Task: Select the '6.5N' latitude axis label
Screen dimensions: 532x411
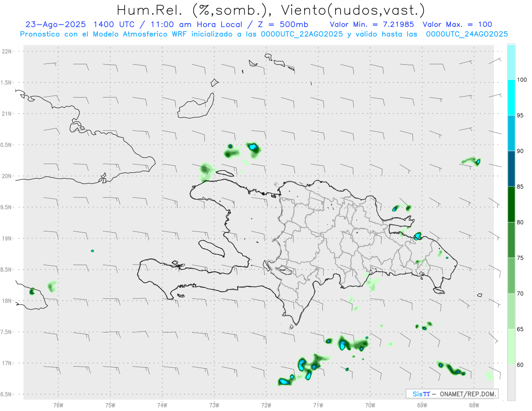Action: tap(6, 394)
